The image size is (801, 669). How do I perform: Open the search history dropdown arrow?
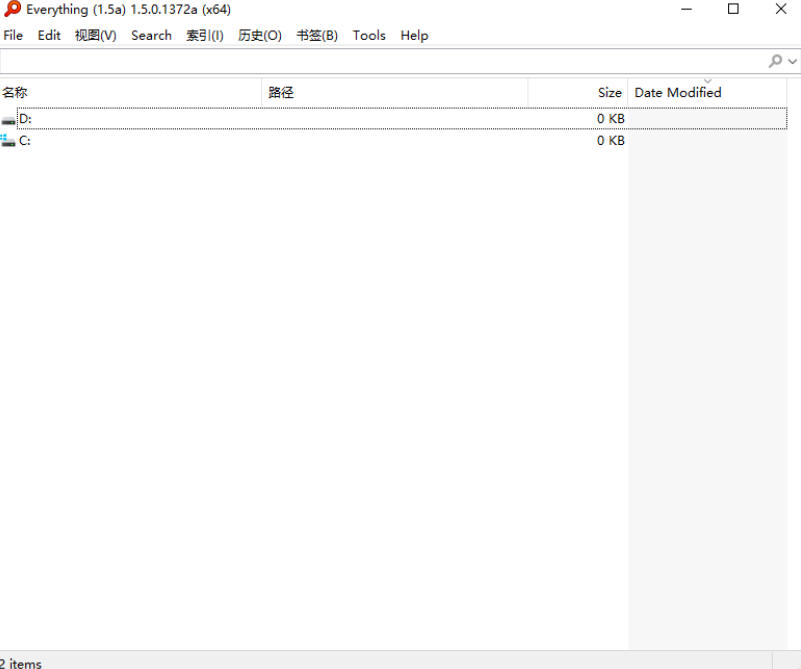(790, 61)
